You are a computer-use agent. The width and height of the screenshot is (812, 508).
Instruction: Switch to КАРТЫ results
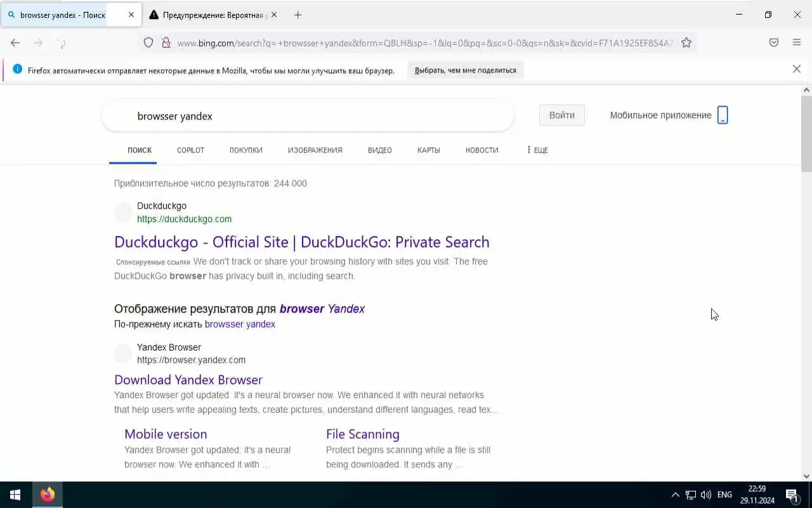click(429, 150)
